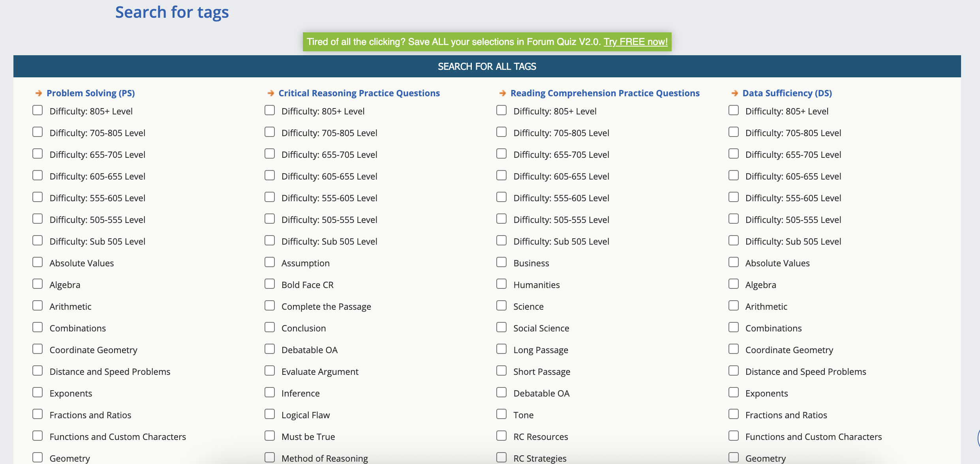This screenshot has height=464, width=980.
Task: Click the SEARCH FOR ALL TAGS header bar
Action: pos(487,66)
